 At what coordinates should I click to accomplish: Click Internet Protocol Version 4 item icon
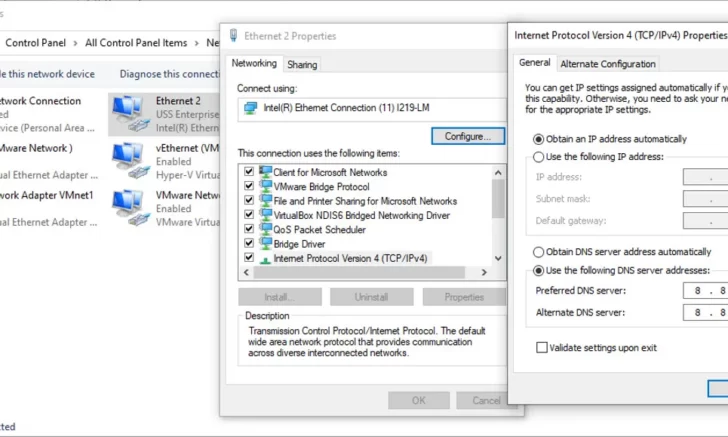tap(266, 259)
